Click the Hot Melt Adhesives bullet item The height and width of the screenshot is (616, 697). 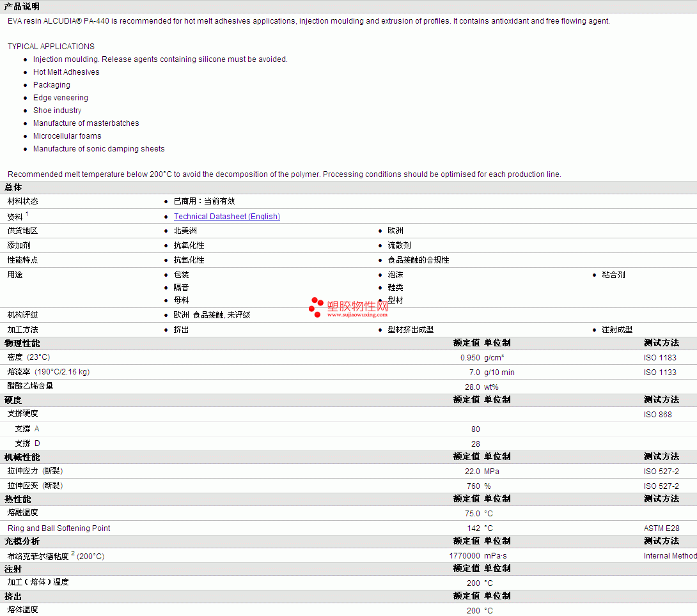pyautogui.click(x=67, y=72)
